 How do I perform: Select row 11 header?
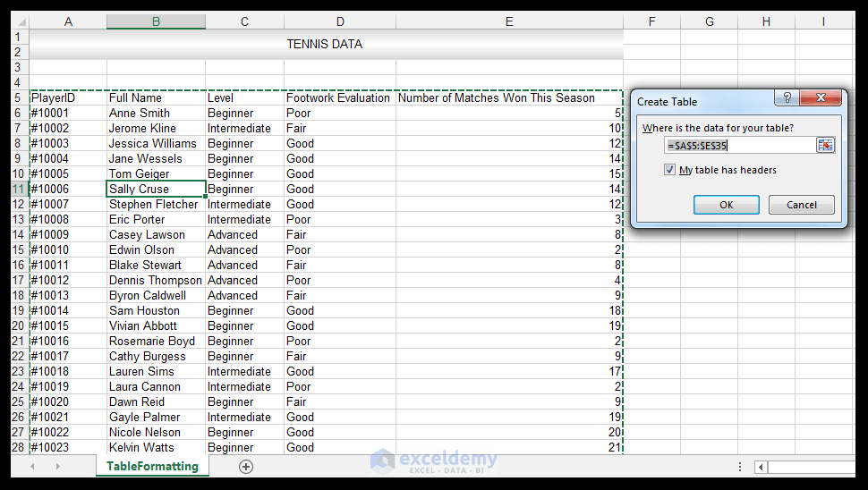[20, 190]
